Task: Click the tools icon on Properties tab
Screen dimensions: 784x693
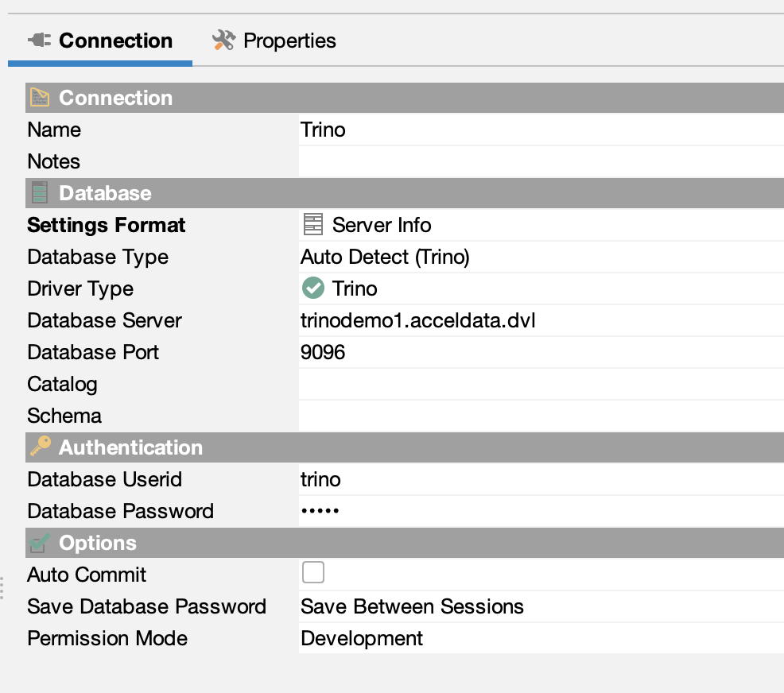Action: [x=223, y=41]
